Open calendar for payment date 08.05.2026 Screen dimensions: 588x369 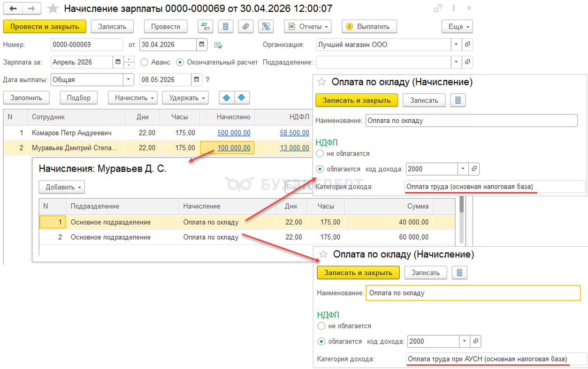click(197, 79)
